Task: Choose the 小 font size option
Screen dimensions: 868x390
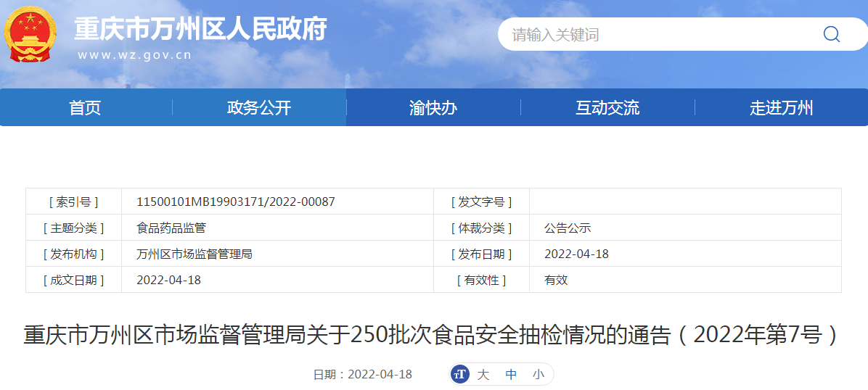Action: point(538,374)
